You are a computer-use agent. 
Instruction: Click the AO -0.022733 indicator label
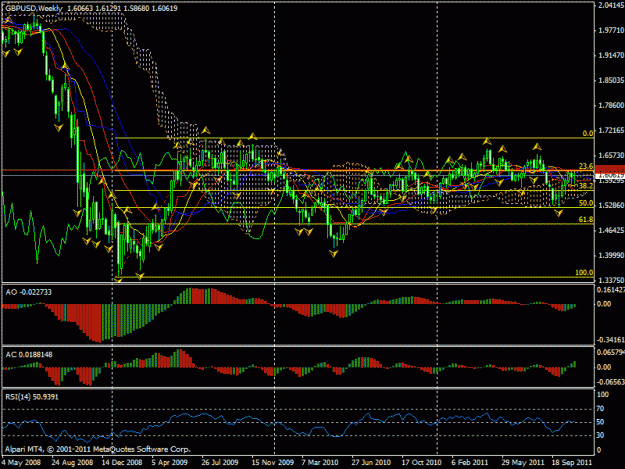(29, 292)
